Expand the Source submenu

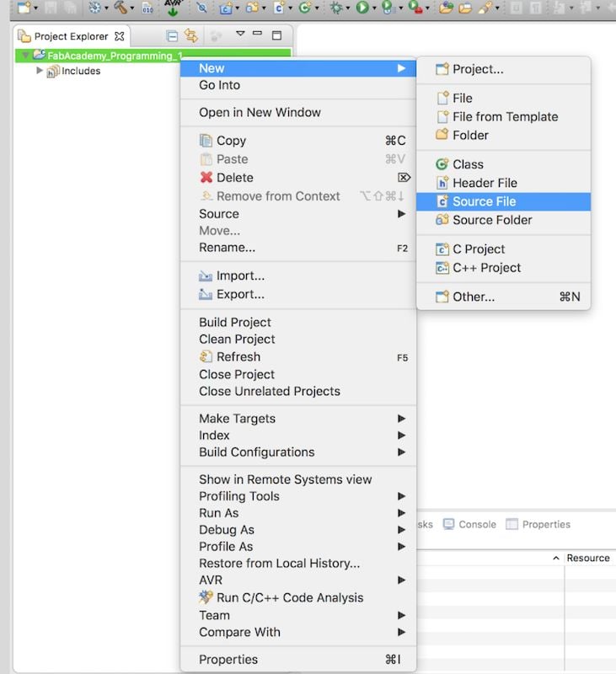pos(298,214)
